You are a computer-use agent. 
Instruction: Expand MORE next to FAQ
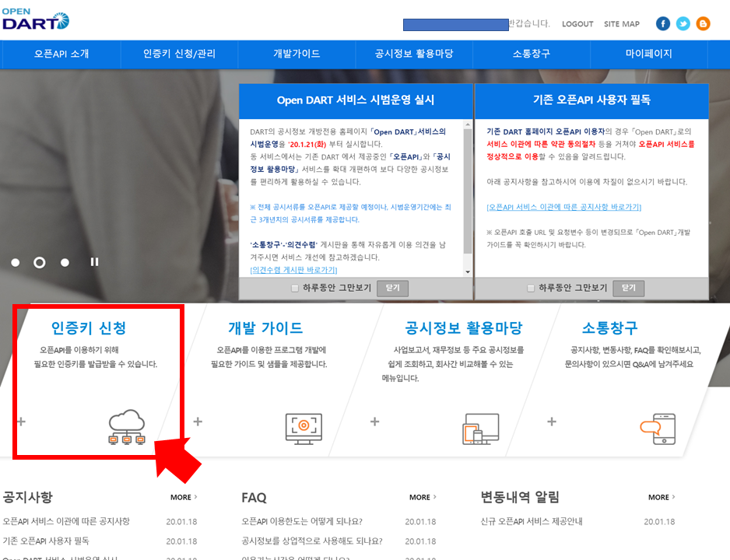point(423,497)
